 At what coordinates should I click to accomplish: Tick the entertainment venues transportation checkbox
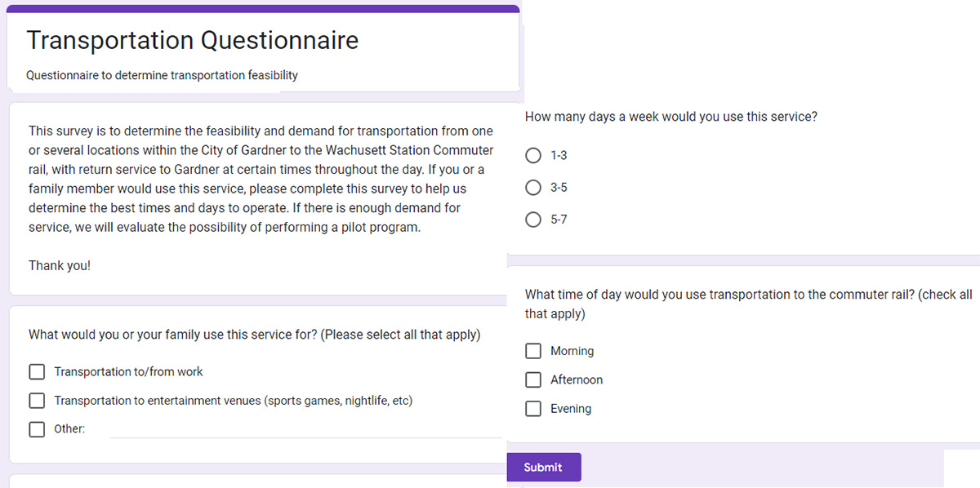(x=37, y=401)
